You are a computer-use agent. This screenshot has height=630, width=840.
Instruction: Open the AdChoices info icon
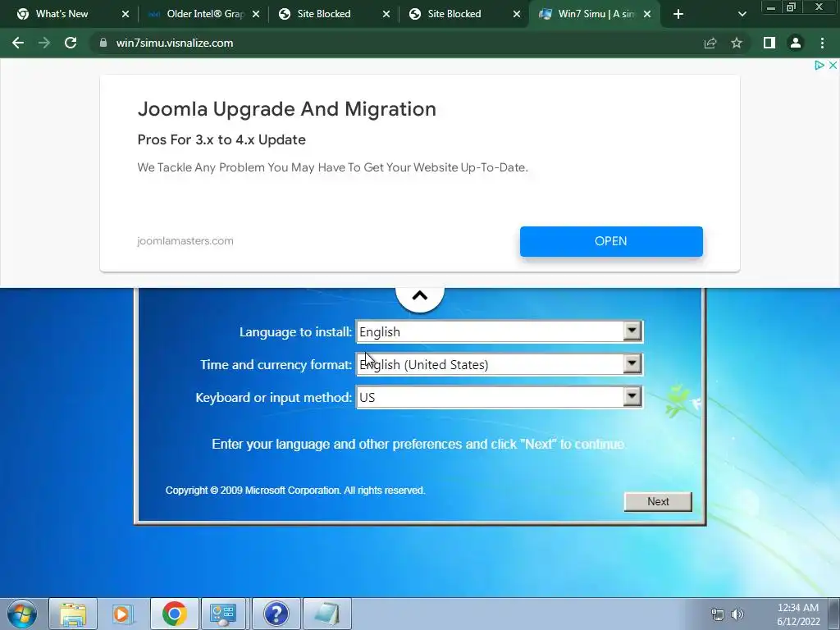pyautogui.click(x=819, y=66)
